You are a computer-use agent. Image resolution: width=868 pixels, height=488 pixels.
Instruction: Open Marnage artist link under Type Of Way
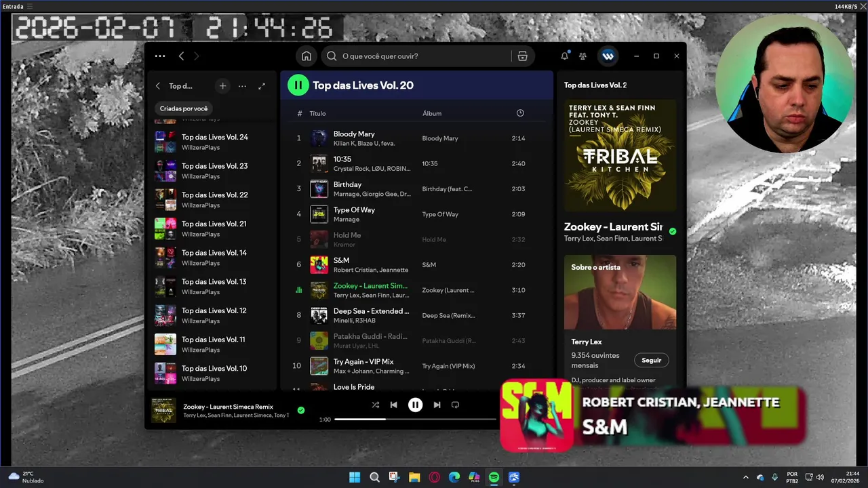[347, 220]
